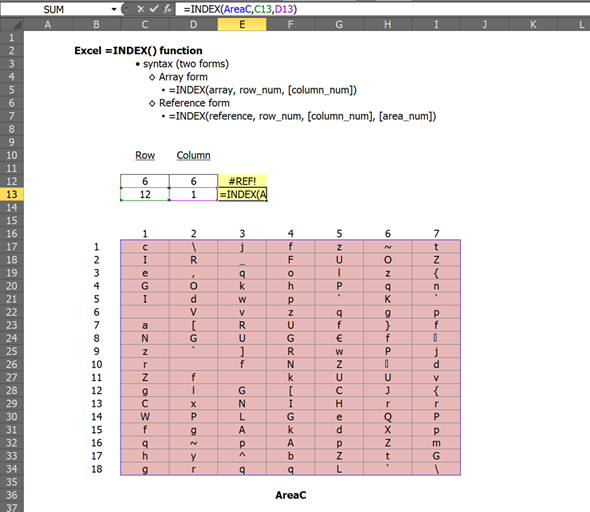Click cell C13 containing 12
590x512 pixels.
pyautogui.click(x=145, y=194)
